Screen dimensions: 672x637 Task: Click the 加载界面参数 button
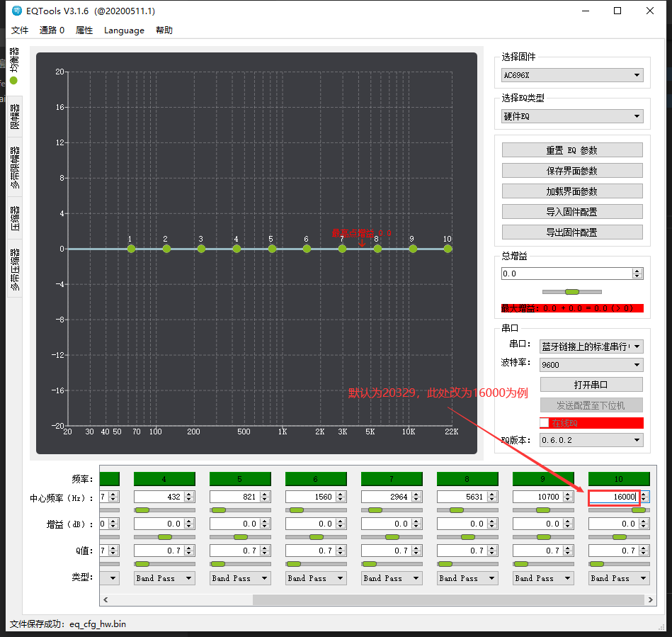click(x=572, y=191)
